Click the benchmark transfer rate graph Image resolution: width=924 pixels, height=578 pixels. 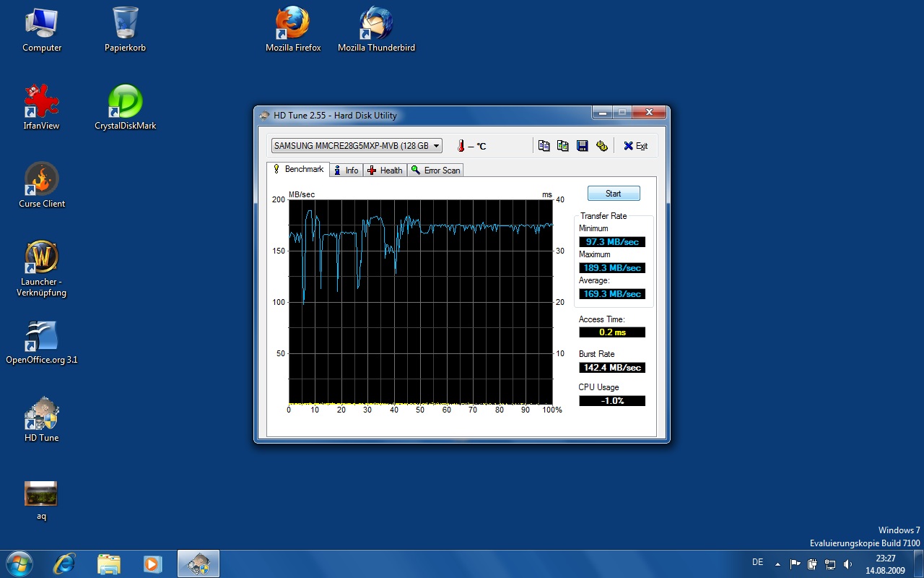(421, 302)
